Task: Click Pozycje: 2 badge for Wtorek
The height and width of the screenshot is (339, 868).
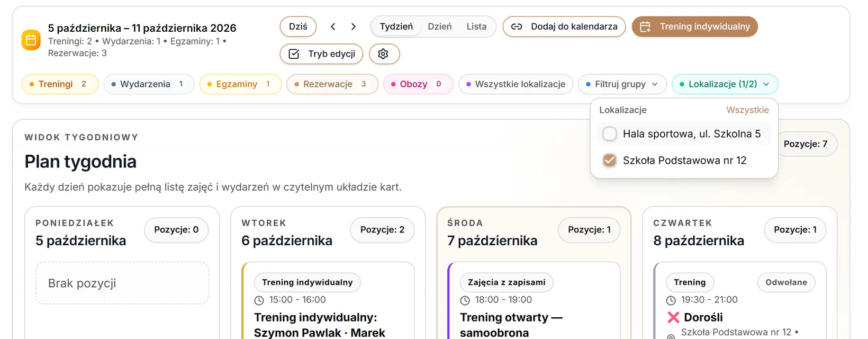Action: (x=382, y=230)
